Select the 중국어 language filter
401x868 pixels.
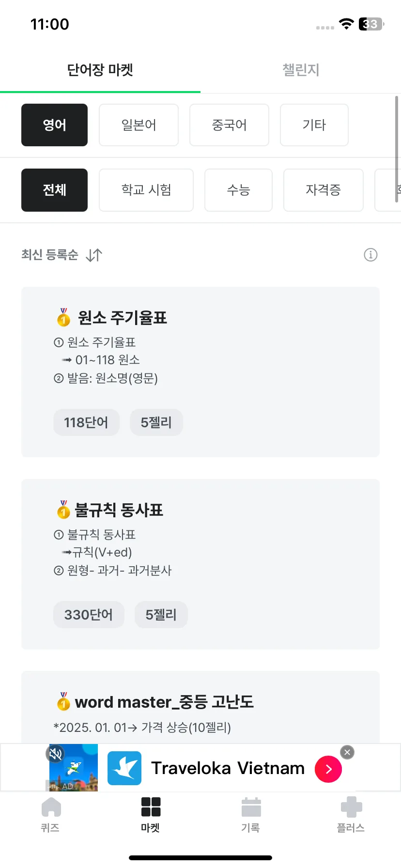click(229, 125)
